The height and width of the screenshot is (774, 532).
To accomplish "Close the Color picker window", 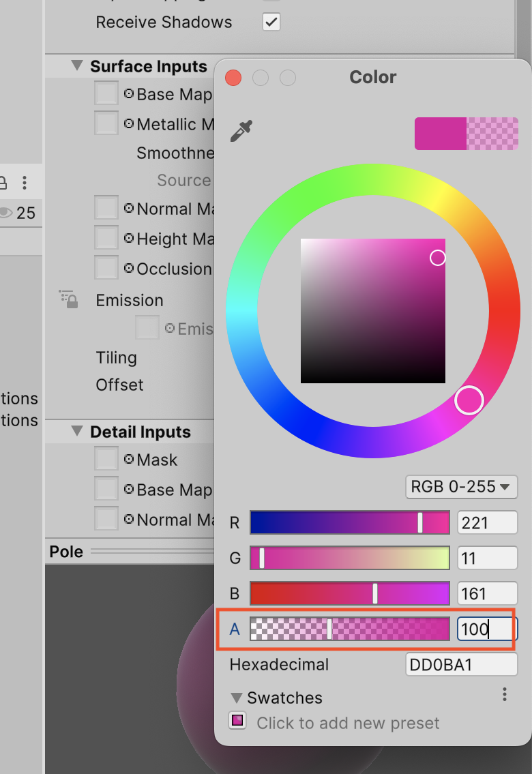I will (x=233, y=78).
